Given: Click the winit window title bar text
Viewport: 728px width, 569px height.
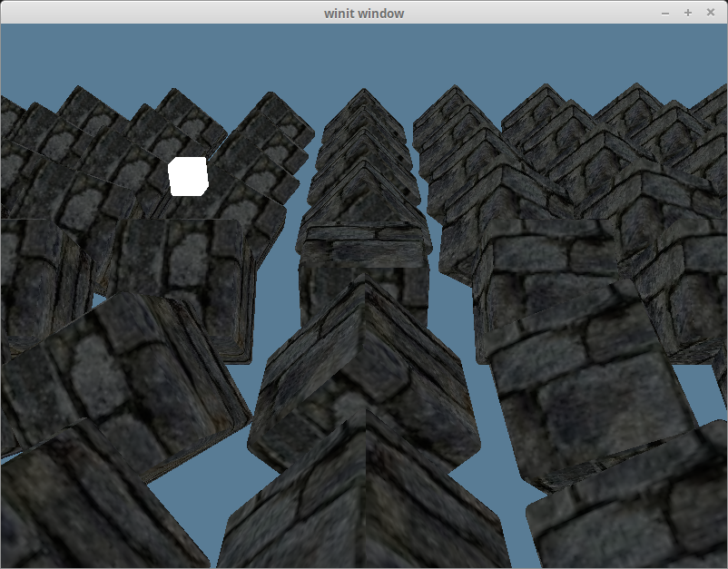Looking at the screenshot, I should 364,13.
